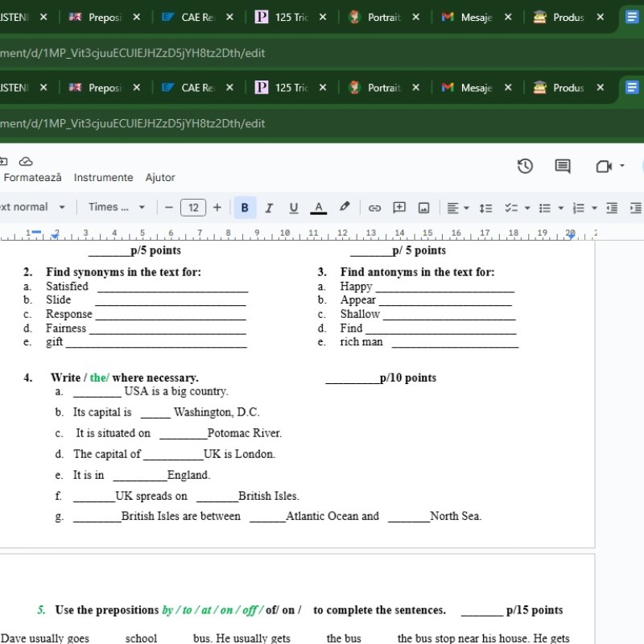Toggle bold formatting
The width and height of the screenshot is (644, 644).
[245, 208]
